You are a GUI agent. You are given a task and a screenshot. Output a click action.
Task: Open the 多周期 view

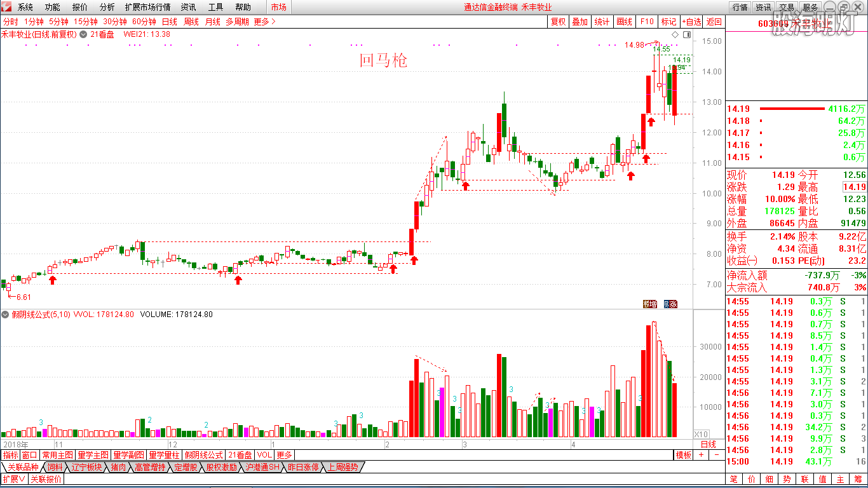point(237,22)
